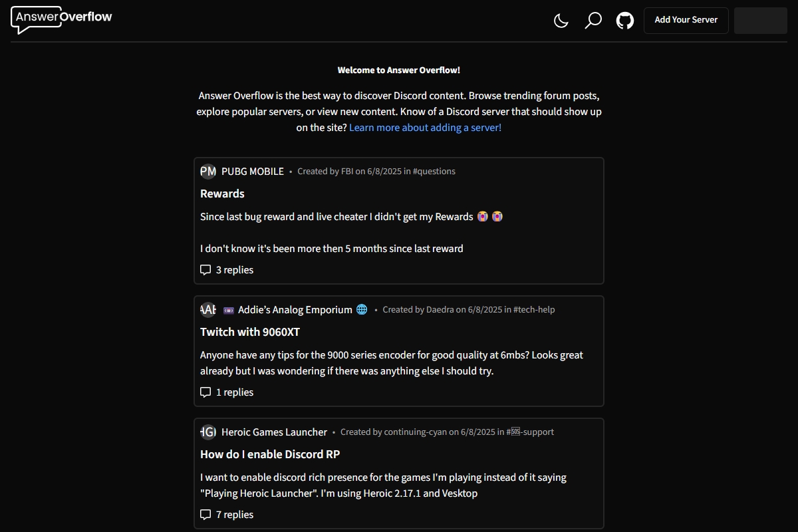View the 7 replies comment icon
The width and height of the screenshot is (798, 532).
[x=205, y=515]
